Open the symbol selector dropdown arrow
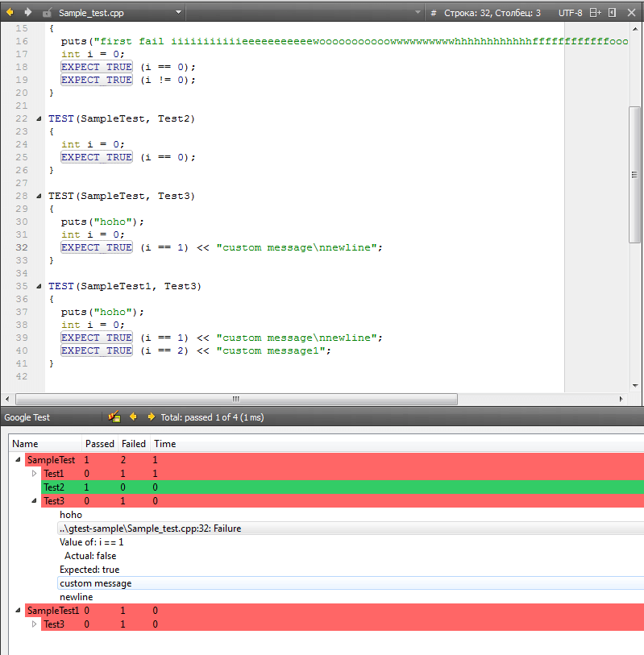The width and height of the screenshot is (644, 655). pyautogui.click(x=418, y=12)
